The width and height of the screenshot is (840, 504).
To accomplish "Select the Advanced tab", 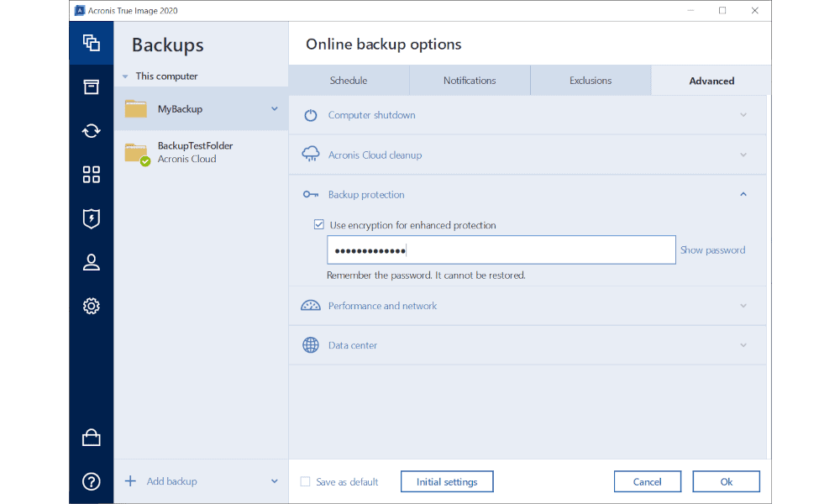I will (x=711, y=81).
